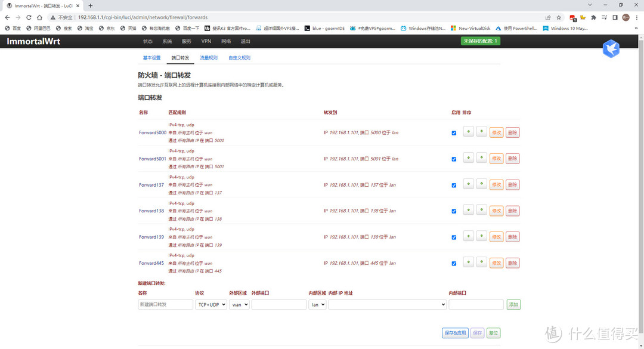The height and width of the screenshot is (349, 644).
Task: Click the blue bird logo icon
Action: (x=611, y=49)
